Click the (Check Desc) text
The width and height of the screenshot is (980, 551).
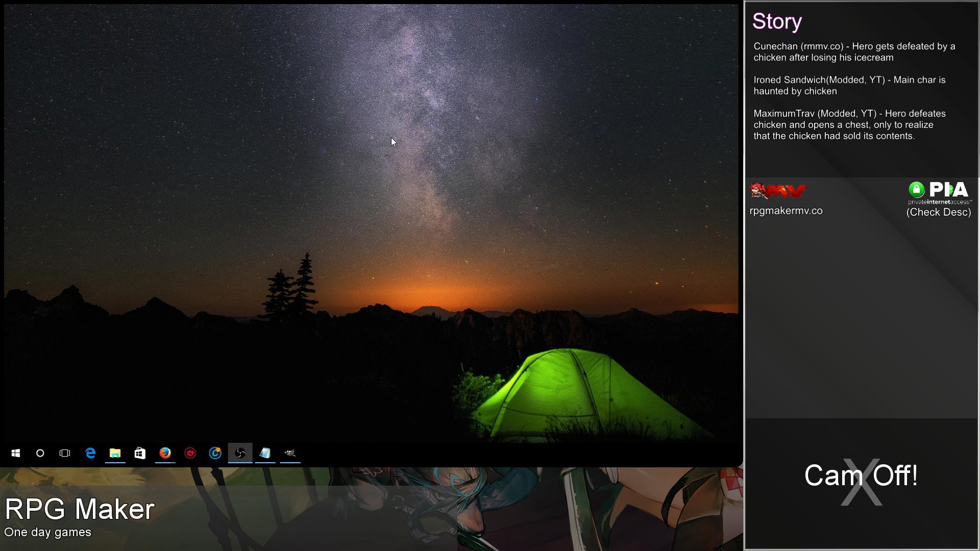[939, 212]
